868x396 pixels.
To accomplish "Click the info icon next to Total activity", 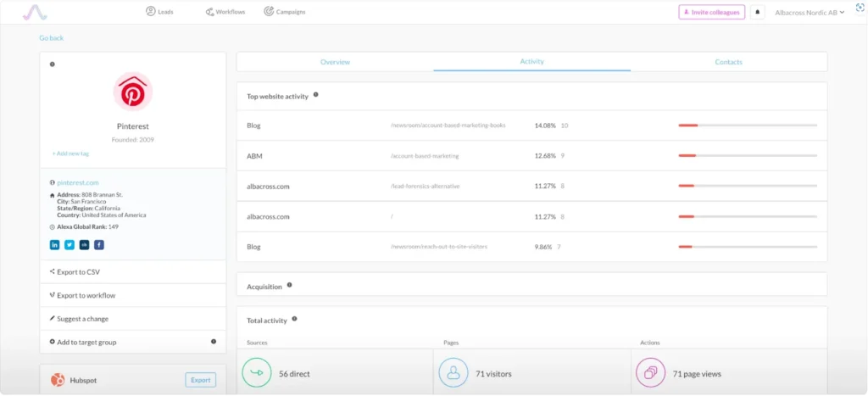I will tap(294, 319).
